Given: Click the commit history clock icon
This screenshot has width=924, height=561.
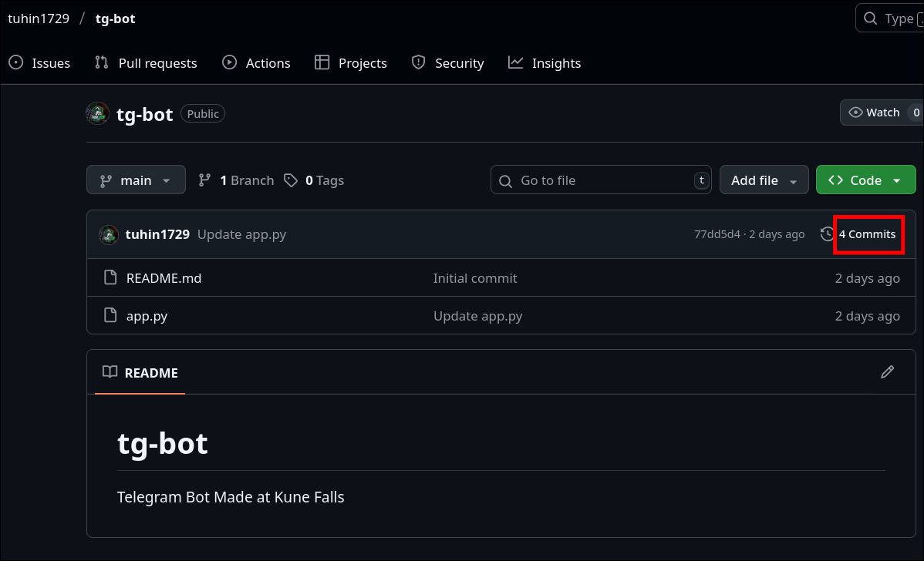Looking at the screenshot, I should (x=827, y=234).
